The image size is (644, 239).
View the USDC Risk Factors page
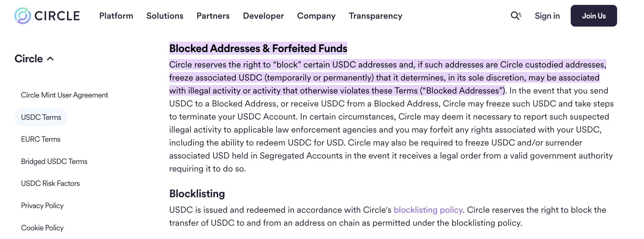50,183
